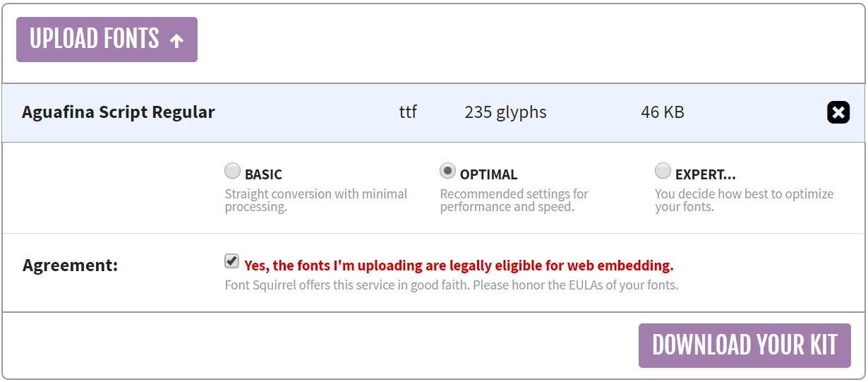Viewport: 868px width, 382px height.
Task: Enable the Expert radio option
Action: click(x=663, y=171)
